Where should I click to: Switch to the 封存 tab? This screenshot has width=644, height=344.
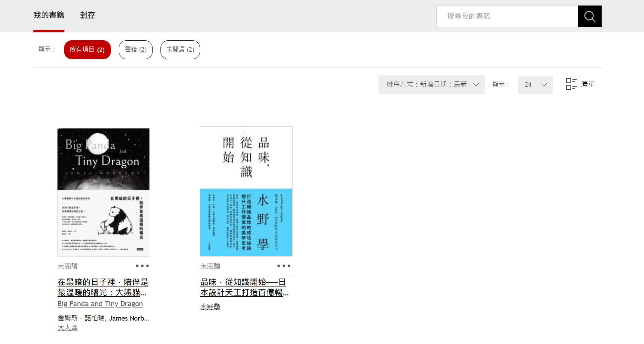coord(87,15)
